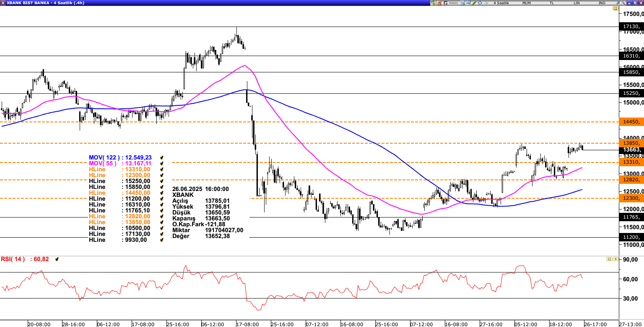Click the 15850 price label on the axis

pyautogui.click(x=631, y=72)
